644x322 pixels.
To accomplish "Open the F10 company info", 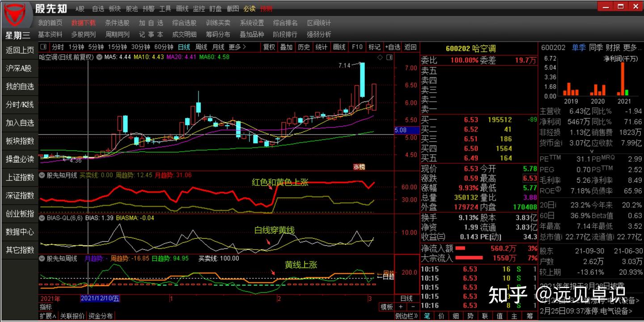I will tap(357, 47).
